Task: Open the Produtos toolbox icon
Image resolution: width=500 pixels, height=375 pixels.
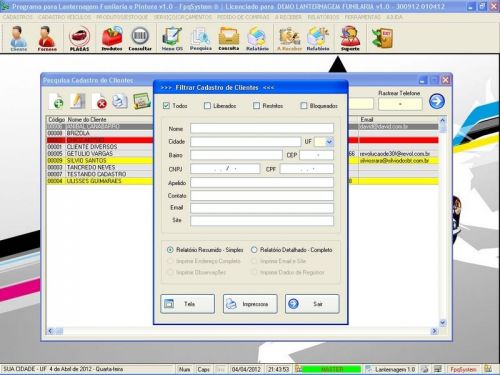Action: point(112,38)
